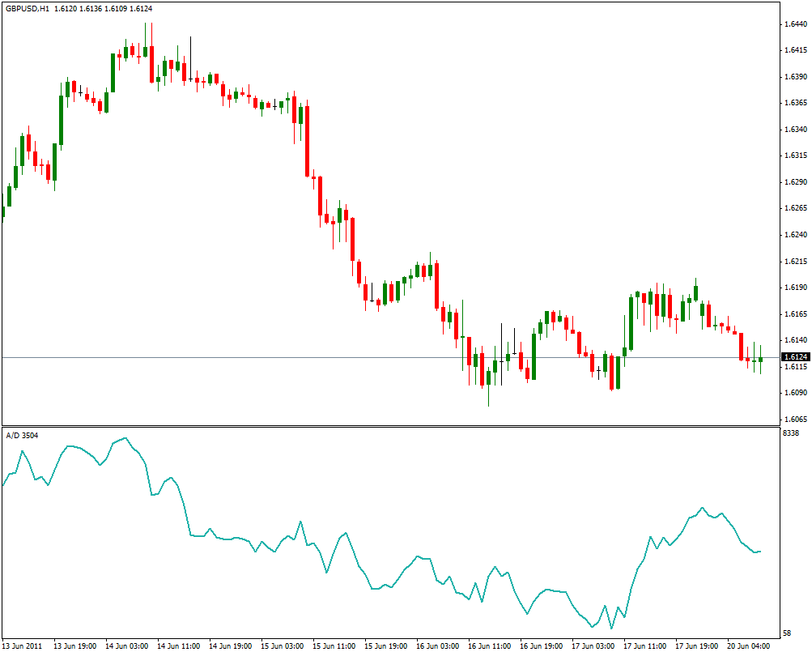Click the 17 Jun 03:00 time label
812x652 pixels.
[x=593, y=646]
